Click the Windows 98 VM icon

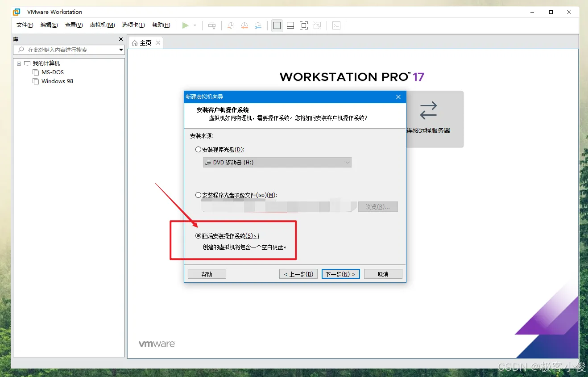(x=36, y=81)
